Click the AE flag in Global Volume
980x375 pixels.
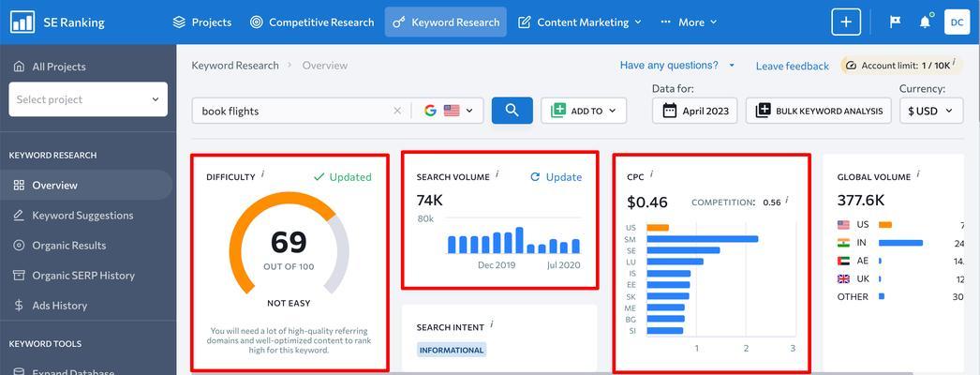844,261
